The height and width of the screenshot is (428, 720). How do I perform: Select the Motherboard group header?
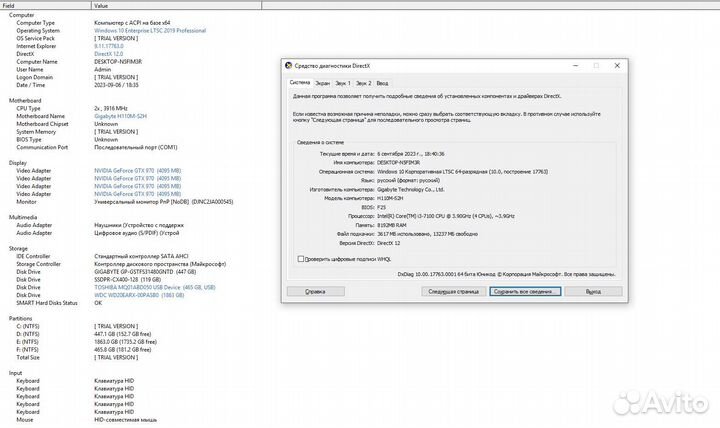click(25, 101)
